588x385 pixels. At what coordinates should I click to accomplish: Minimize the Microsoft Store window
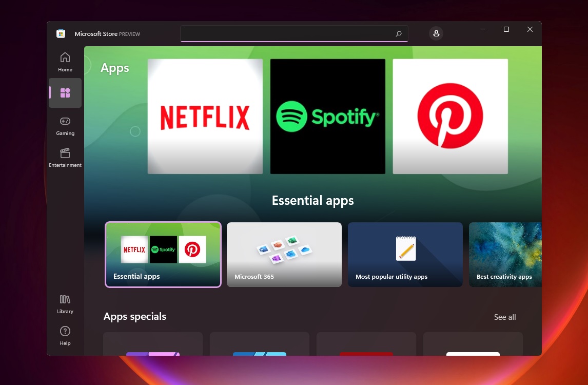pos(483,29)
